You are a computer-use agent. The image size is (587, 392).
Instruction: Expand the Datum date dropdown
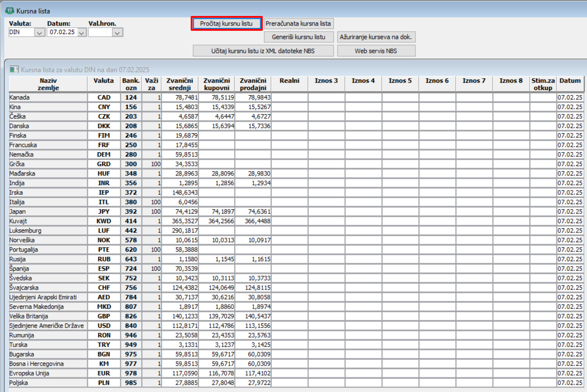tap(81, 32)
